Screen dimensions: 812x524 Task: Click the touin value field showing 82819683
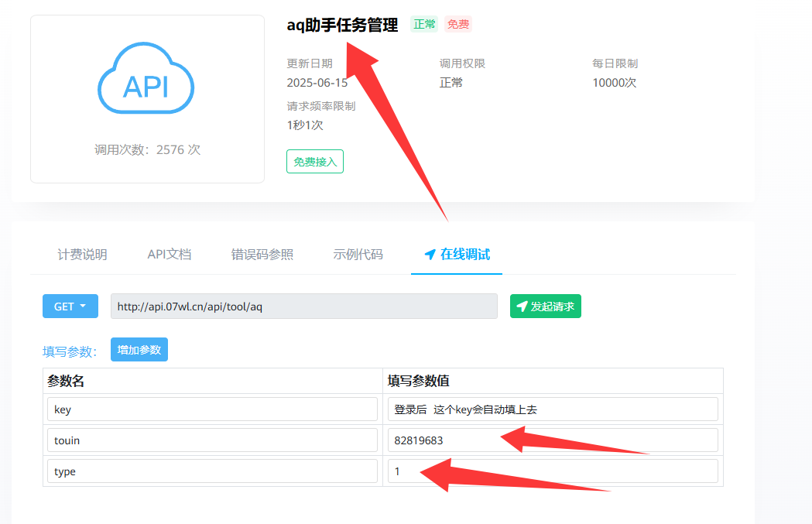553,440
